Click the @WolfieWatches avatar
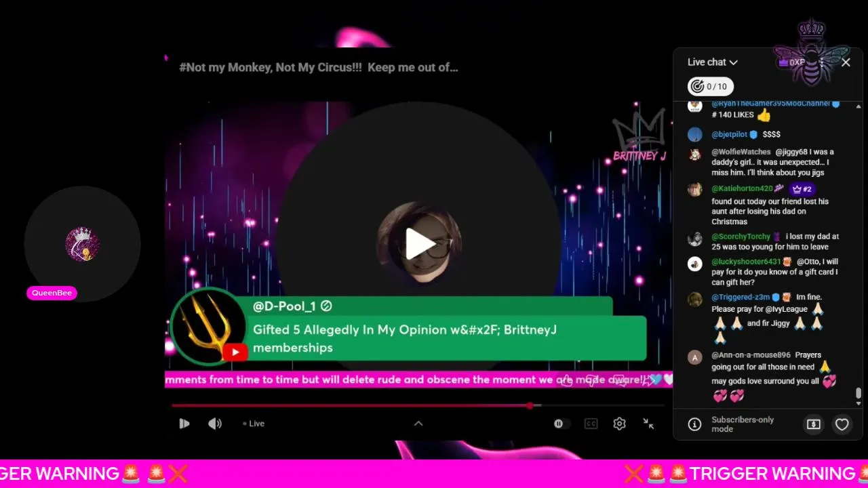Screen dimensions: 868x488 click(x=694, y=155)
